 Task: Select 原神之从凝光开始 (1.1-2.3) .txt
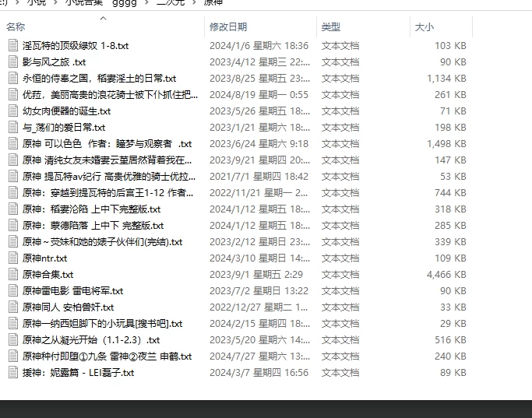(x=91, y=339)
